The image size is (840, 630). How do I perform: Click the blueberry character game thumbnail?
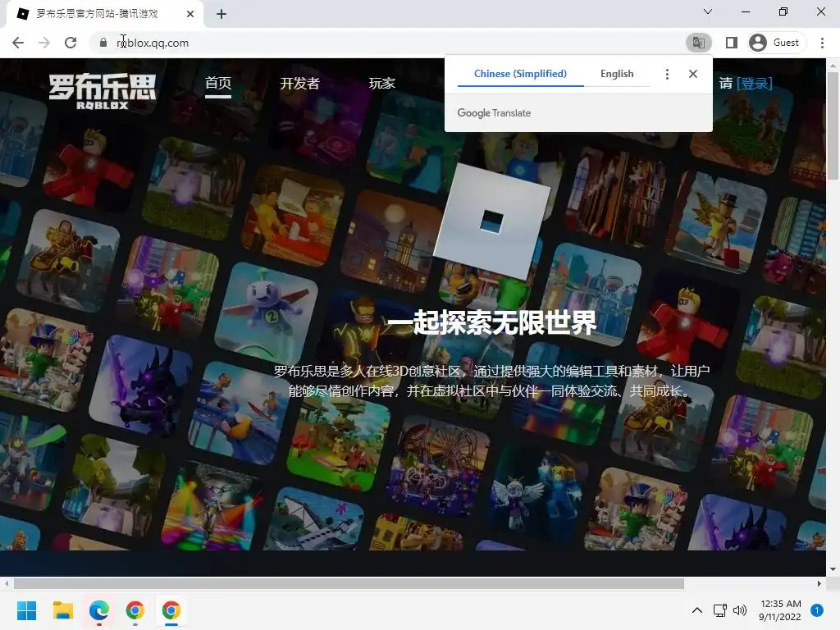click(267, 312)
